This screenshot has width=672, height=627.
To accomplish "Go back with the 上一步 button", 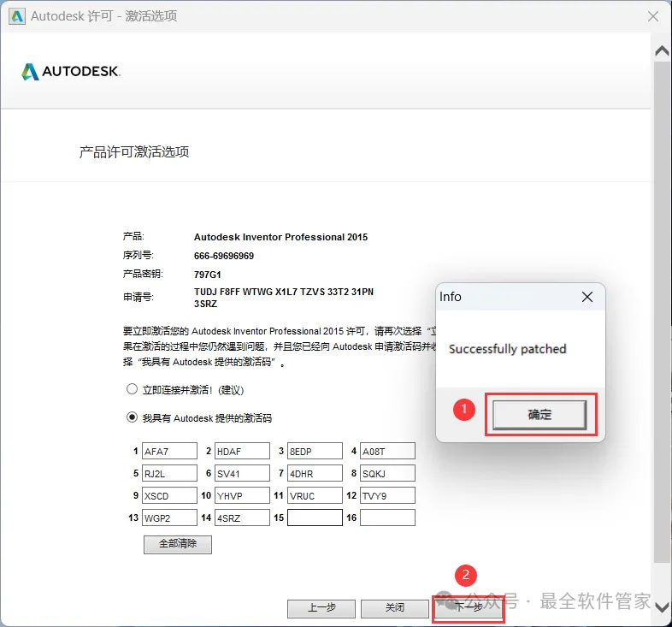I will pyautogui.click(x=321, y=608).
